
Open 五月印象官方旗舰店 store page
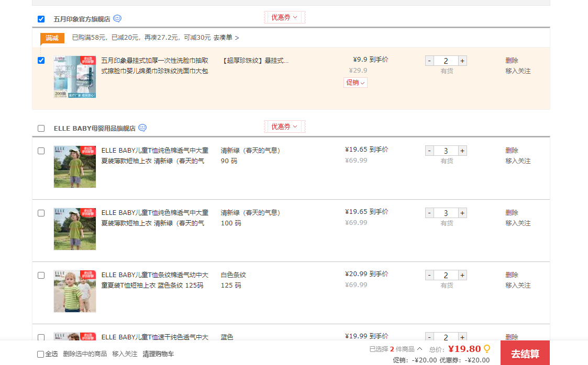click(82, 19)
